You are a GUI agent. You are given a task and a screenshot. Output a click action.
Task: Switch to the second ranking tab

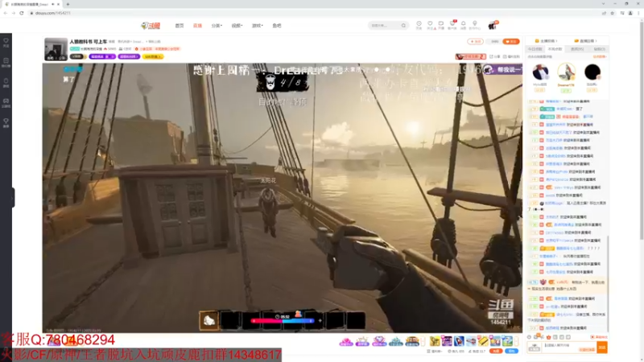tap(555, 49)
